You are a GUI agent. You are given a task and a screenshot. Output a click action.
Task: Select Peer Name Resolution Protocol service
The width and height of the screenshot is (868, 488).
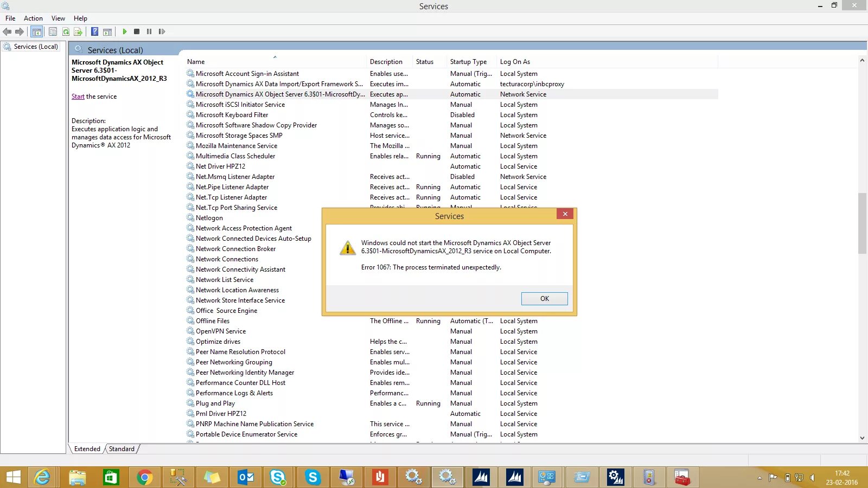tap(240, 352)
